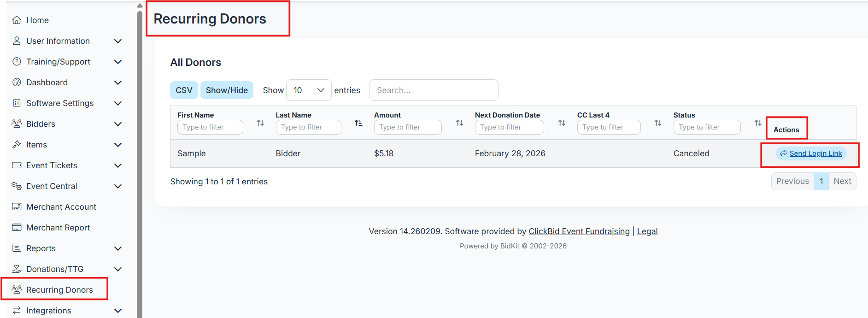Click the Recurring Donors people icon
Viewport: 868px width, 318px height.
point(17,289)
